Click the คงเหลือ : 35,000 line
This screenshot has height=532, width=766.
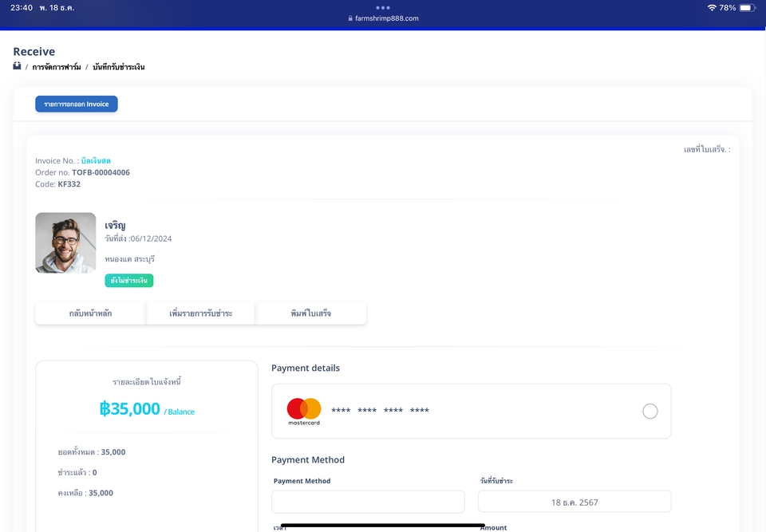click(85, 493)
